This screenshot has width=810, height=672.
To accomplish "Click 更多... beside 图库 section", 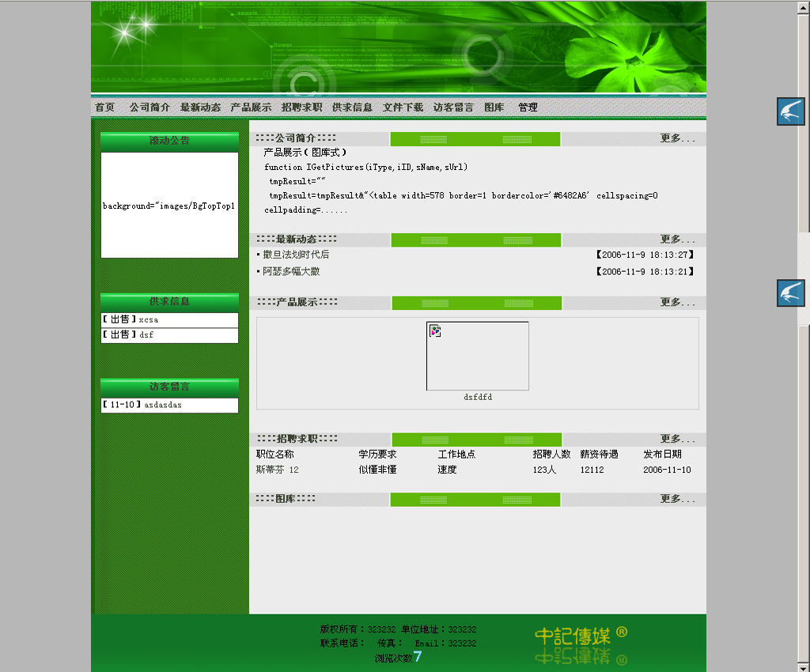I will [678, 499].
